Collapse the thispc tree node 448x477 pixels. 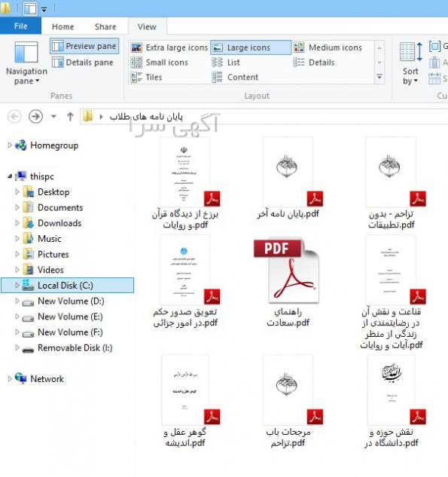pos(10,176)
